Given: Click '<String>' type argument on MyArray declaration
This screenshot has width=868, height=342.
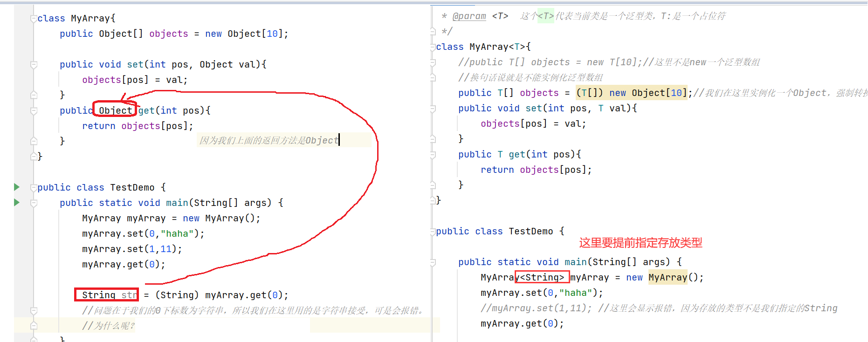Looking at the screenshot, I should coord(542,278).
